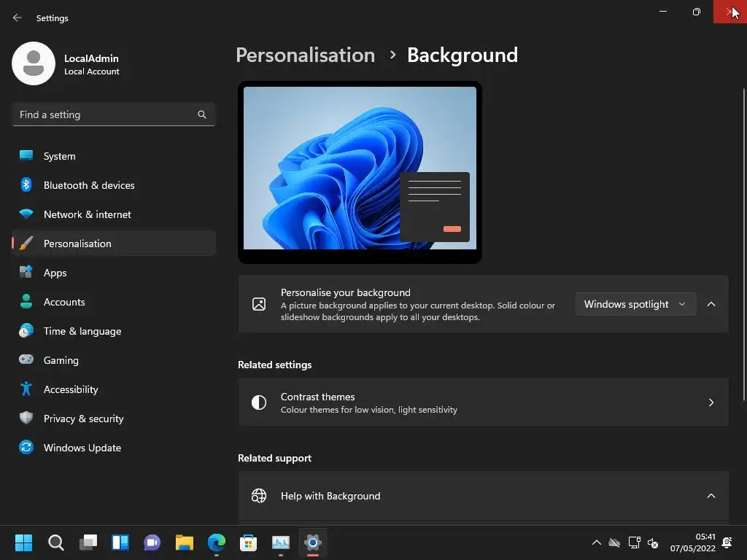Launch Teams Chat from the taskbar
This screenshot has height=560, width=747.
pos(152,542)
